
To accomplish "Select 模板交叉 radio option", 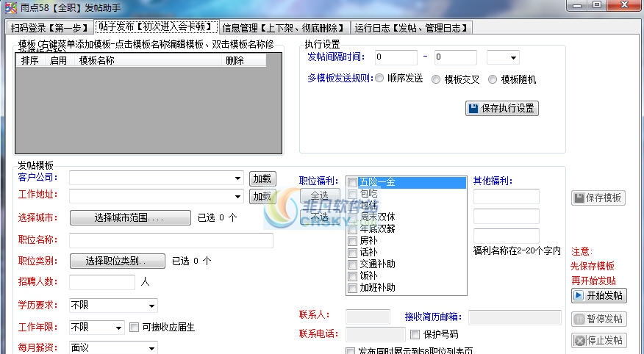I will pos(436,79).
